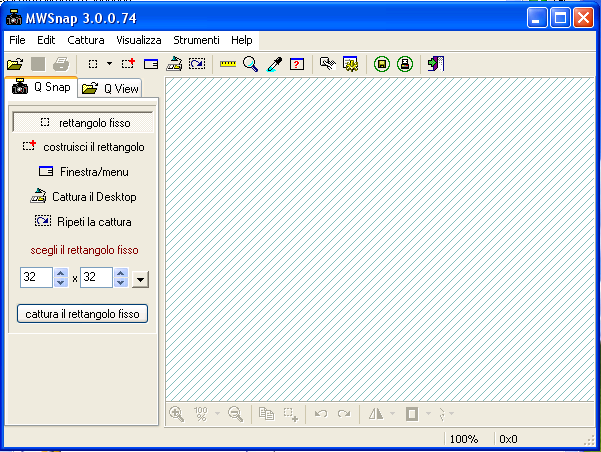Select the 'rettangolo fisso' capture mode
This screenshot has height=452, width=601.
click(x=84, y=122)
